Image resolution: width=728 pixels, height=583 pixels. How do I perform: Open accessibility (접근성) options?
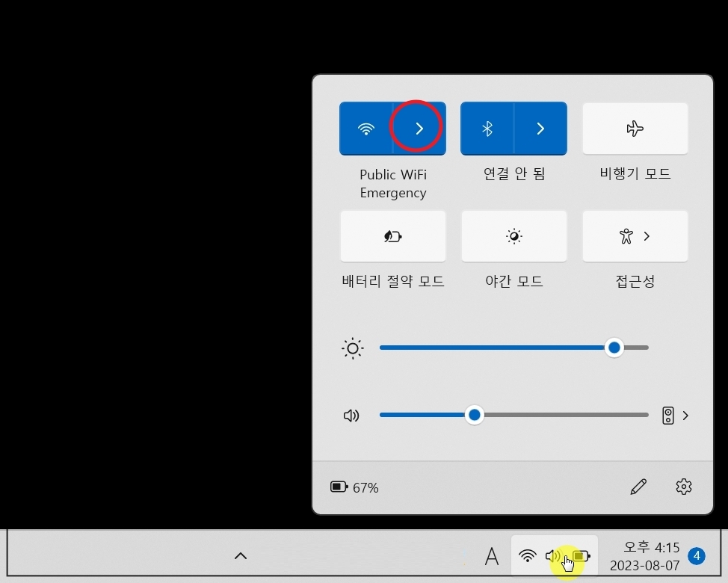[x=635, y=236]
